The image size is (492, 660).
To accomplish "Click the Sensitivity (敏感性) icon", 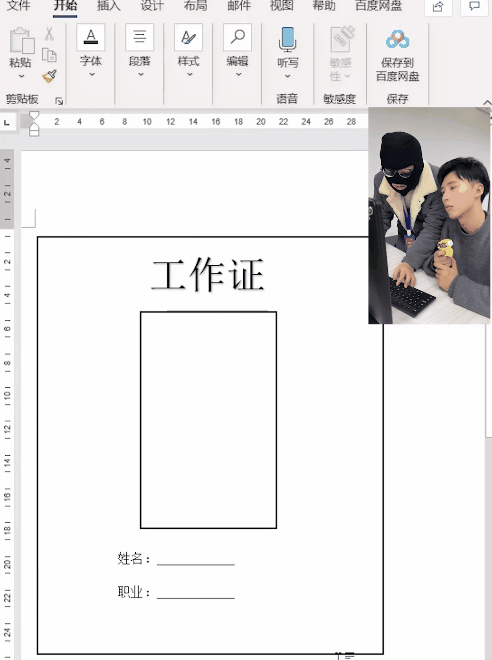I will [x=341, y=39].
